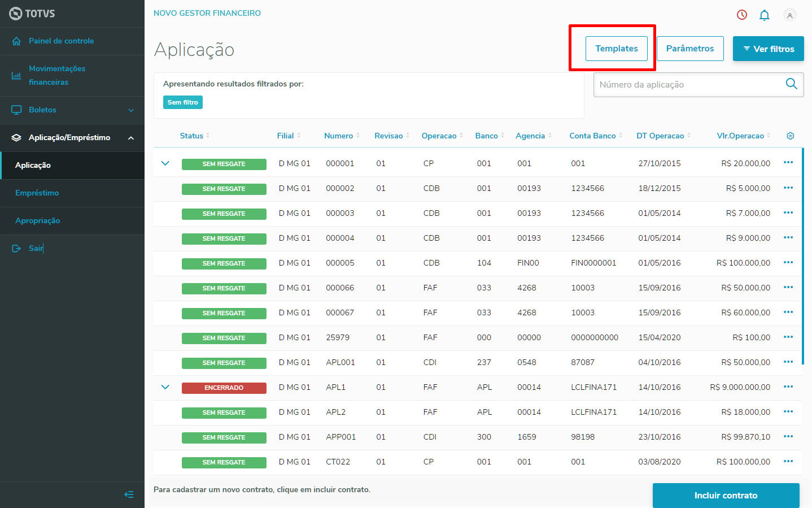Open Movimentações financeiras

tap(72, 75)
